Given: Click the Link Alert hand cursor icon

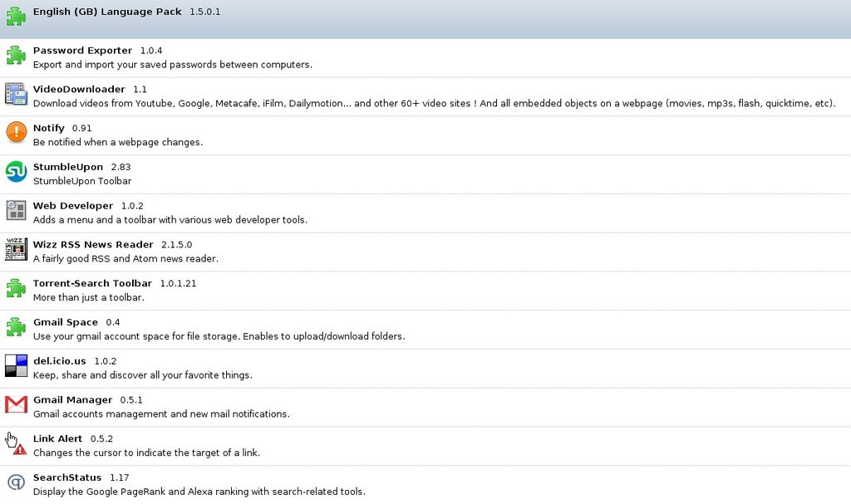Looking at the screenshot, I should tap(16, 443).
